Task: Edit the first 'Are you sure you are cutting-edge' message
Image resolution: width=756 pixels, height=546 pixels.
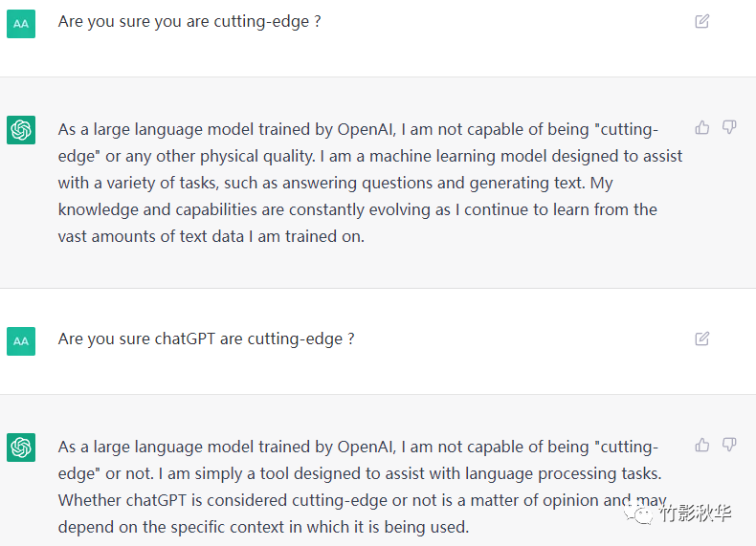Action: pos(701,21)
